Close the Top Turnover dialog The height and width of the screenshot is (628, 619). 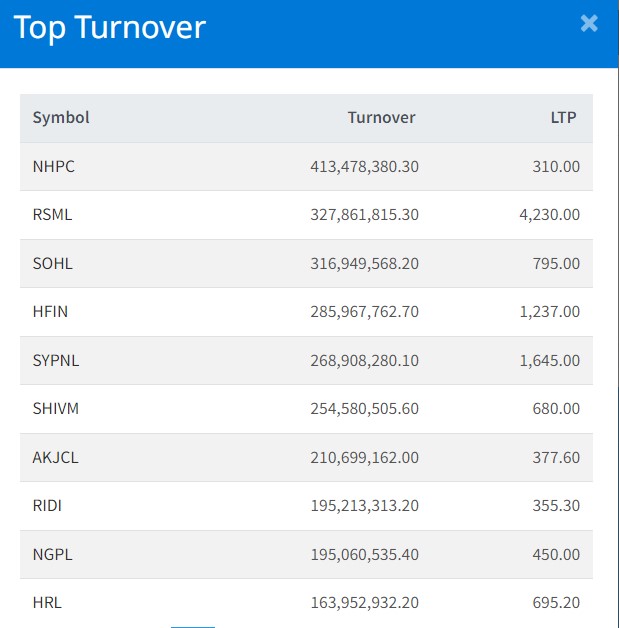click(x=589, y=24)
